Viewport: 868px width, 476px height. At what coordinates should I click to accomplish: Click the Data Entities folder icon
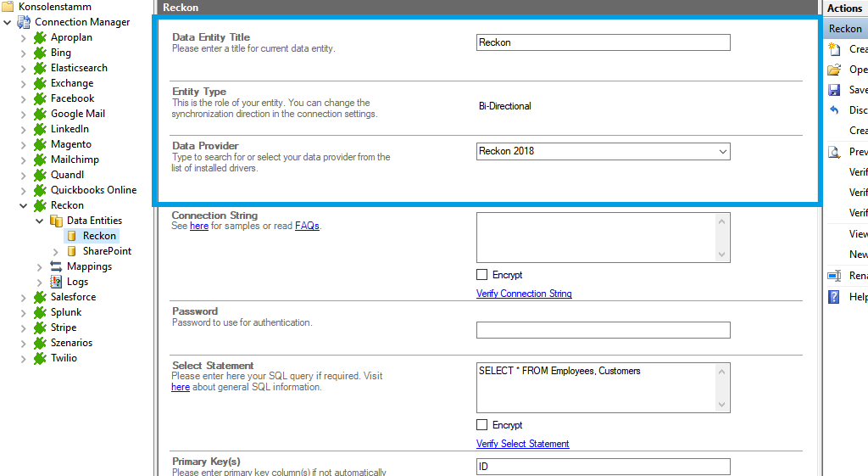click(56, 221)
